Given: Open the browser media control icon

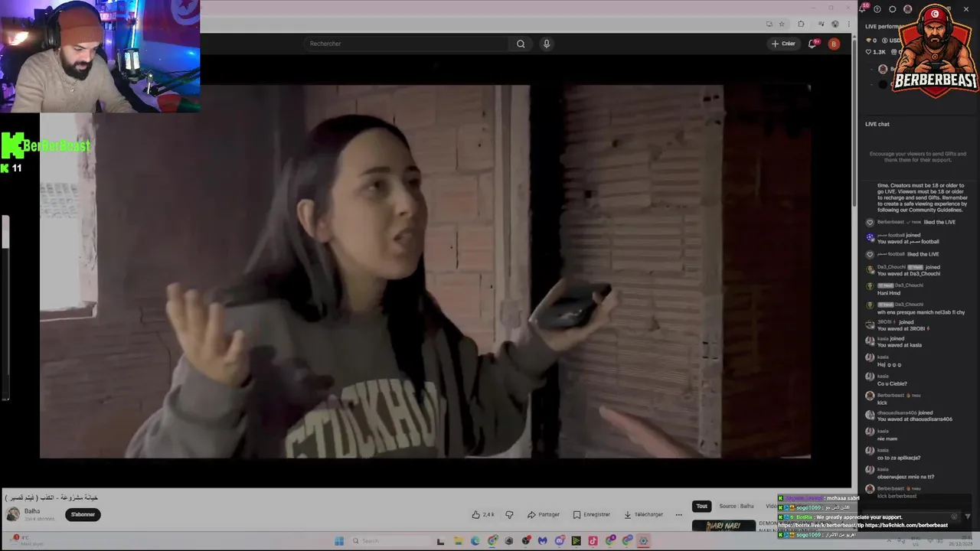Looking at the screenshot, I should pyautogui.click(x=821, y=24).
